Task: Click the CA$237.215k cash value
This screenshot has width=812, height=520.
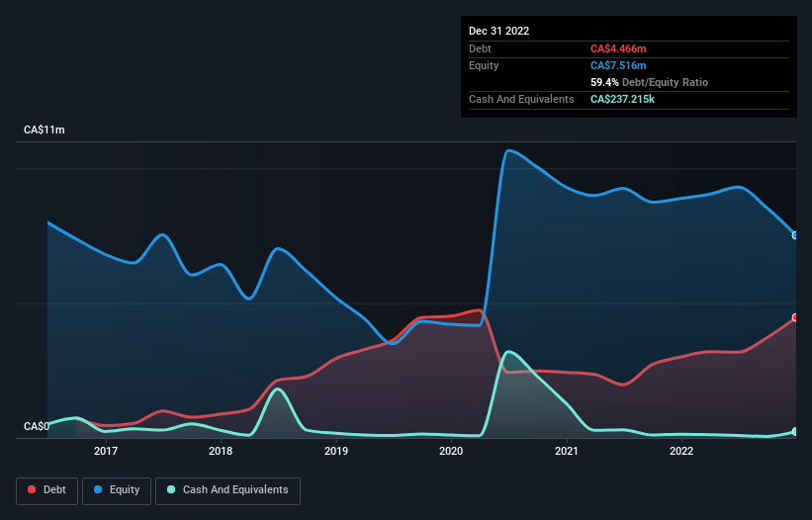Action: tap(622, 99)
